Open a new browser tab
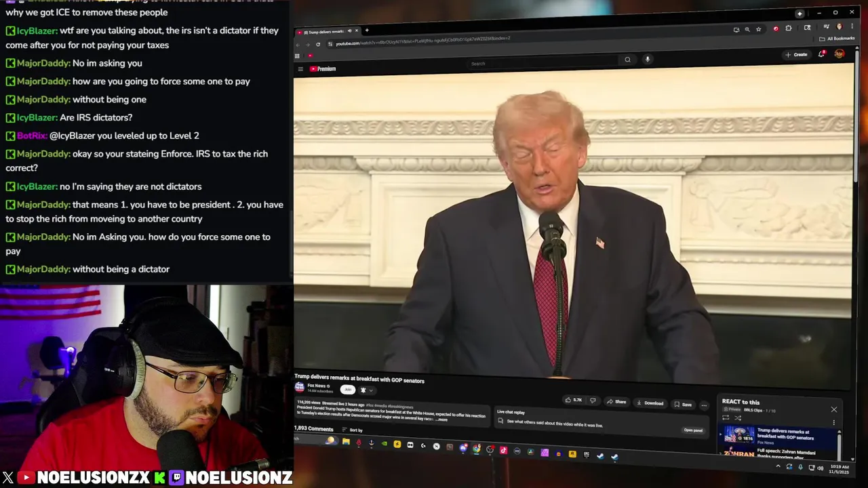 [x=367, y=30]
